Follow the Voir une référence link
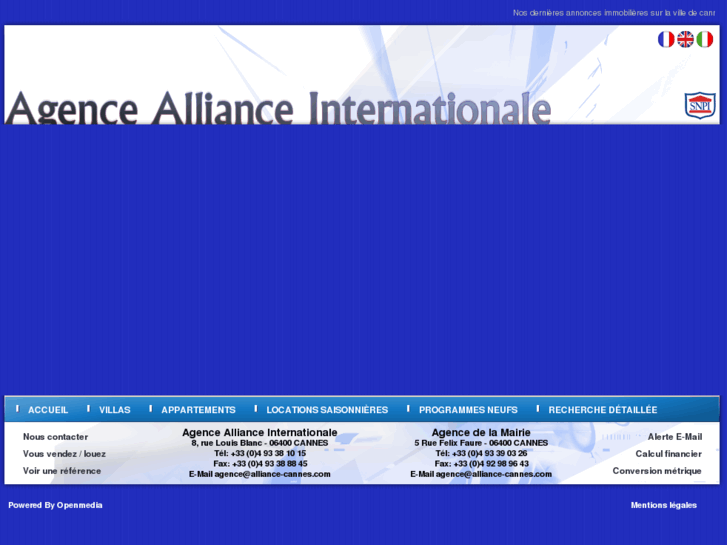The height and width of the screenshot is (545, 727). pos(62,471)
